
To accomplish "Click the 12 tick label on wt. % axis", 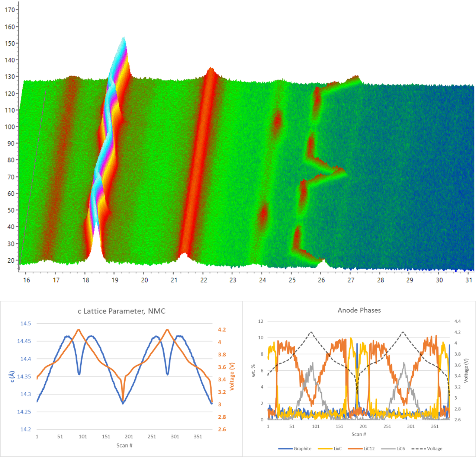I will tap(261, 321).
